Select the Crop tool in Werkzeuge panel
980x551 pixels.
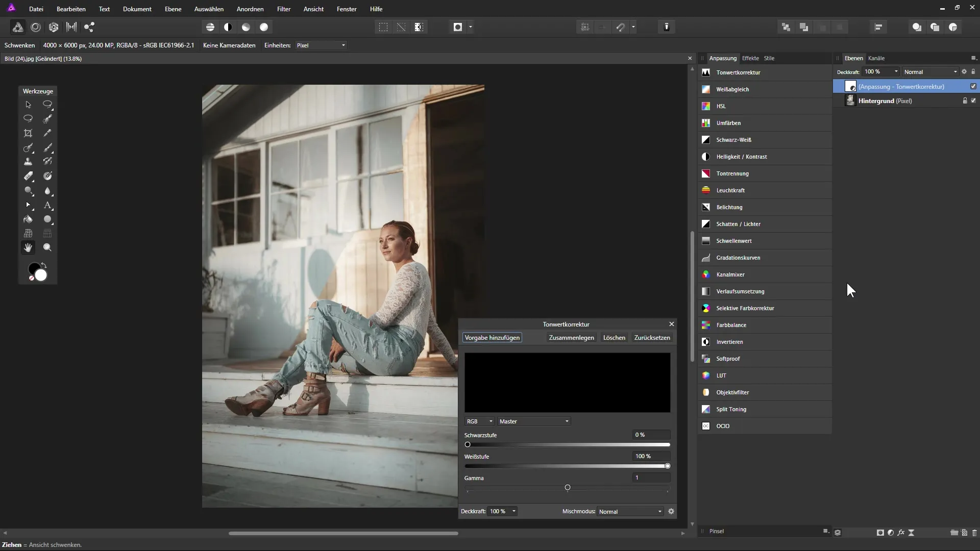(28, 133)
